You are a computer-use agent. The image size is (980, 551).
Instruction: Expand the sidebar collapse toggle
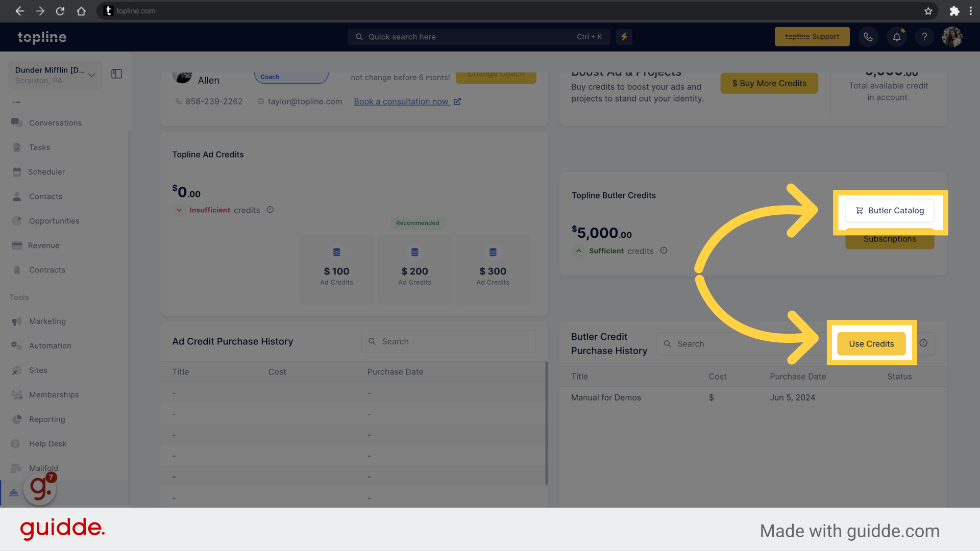pos(116,74)
